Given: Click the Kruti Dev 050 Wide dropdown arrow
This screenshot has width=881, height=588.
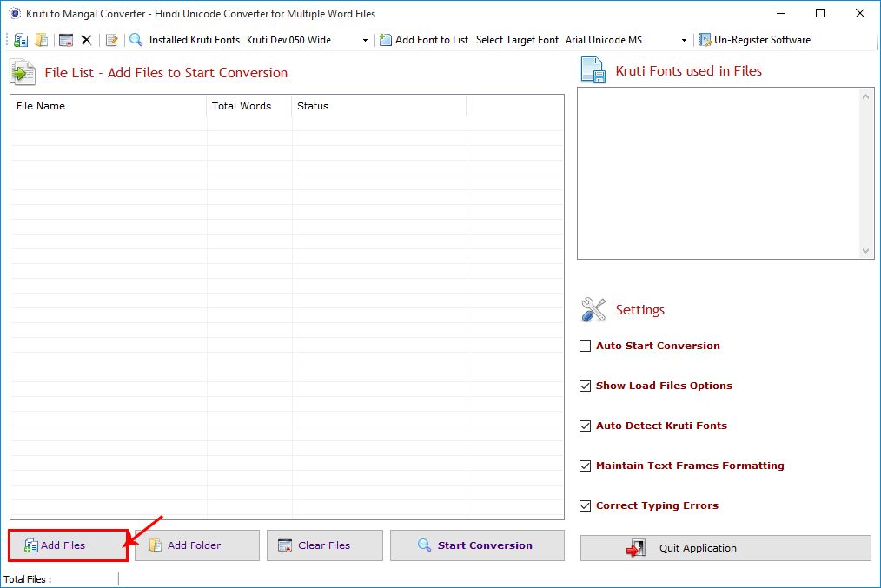Looking at the screenshot, I should pos(365,41).
